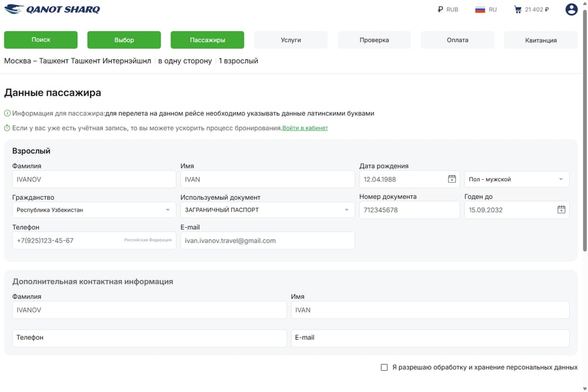
Task: Check the personal data processing consent checkbox
Action: point(384,367)
